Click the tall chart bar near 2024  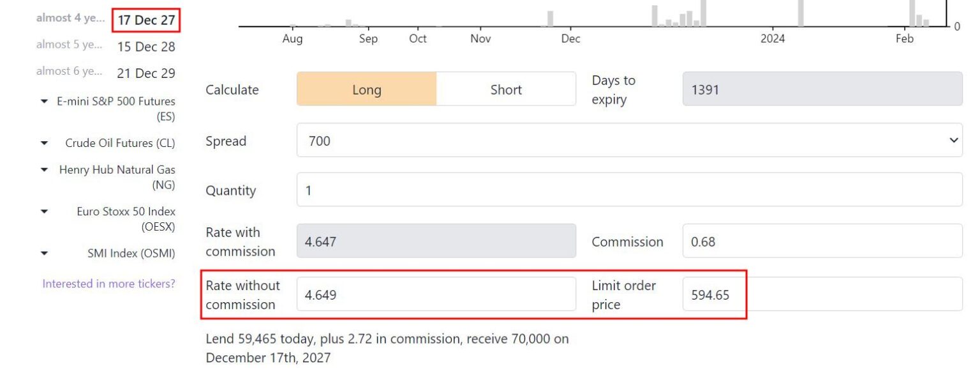tap(801, 13)
